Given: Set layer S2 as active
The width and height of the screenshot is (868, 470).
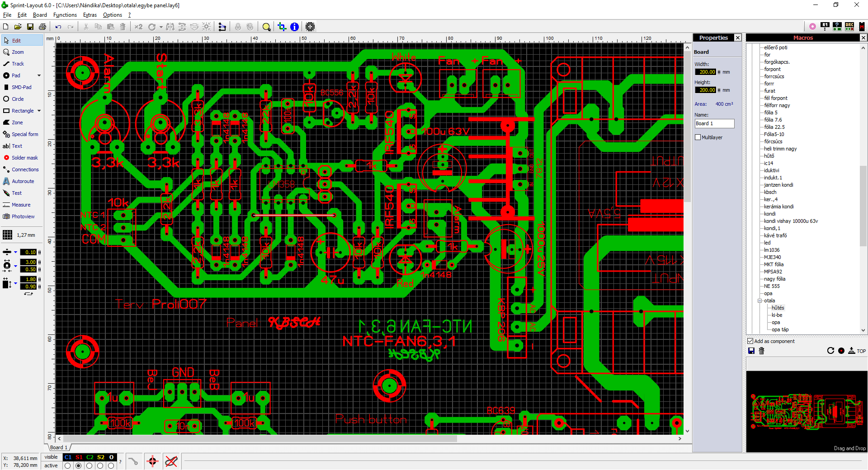Looking at the screenshot, I should tap(100, 465).
